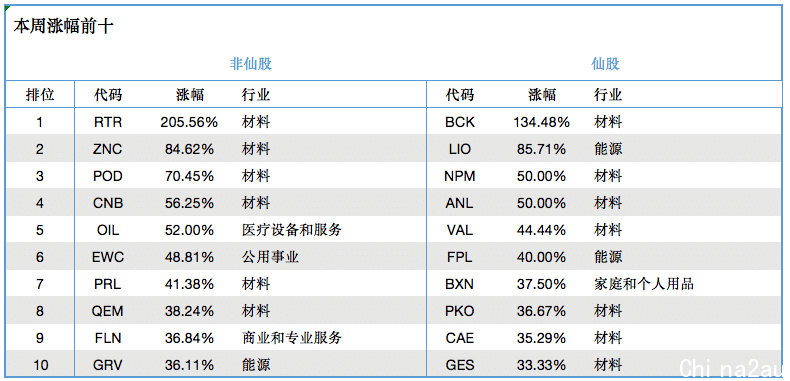Click the RTR stock code cell
The width and height of the screenshot is (790, 381).
click(108, 122)
